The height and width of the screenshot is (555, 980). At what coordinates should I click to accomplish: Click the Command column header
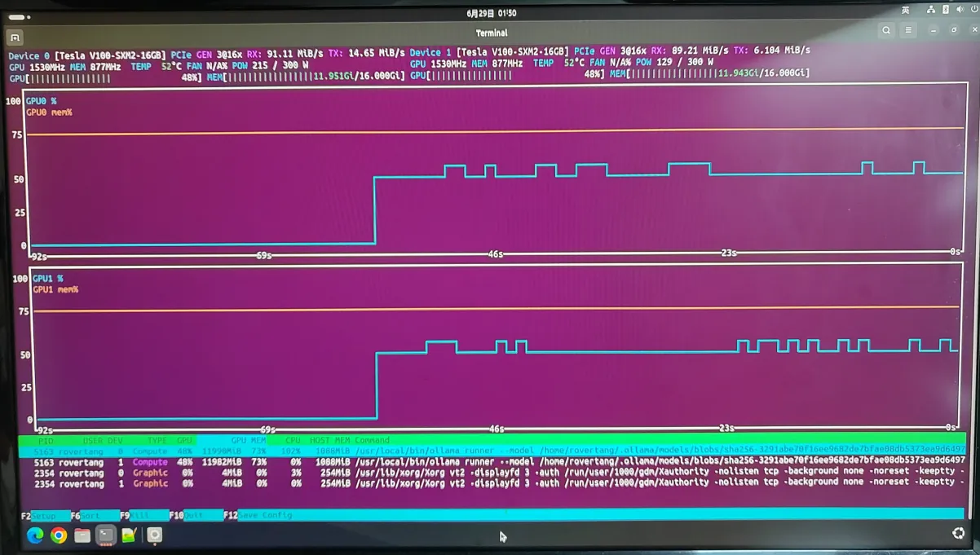372,441
